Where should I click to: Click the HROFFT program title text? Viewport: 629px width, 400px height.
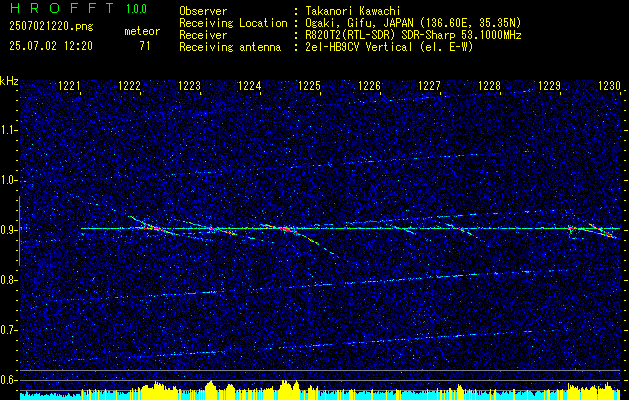coord(63,8)
